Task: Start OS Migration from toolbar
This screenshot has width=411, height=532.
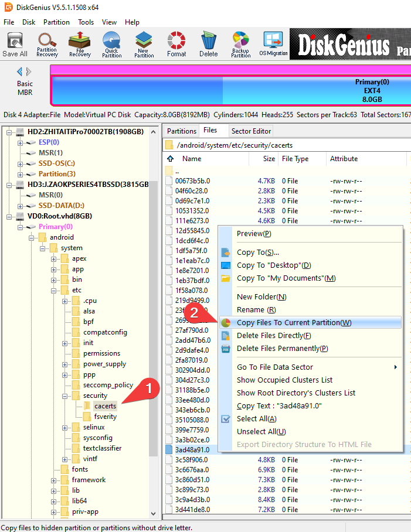Action: click(273, 44)
